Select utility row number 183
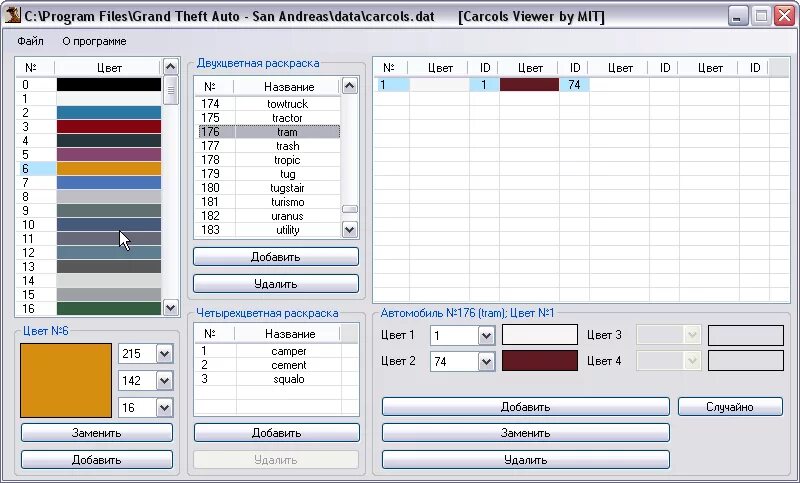 (x=268, y=230)
